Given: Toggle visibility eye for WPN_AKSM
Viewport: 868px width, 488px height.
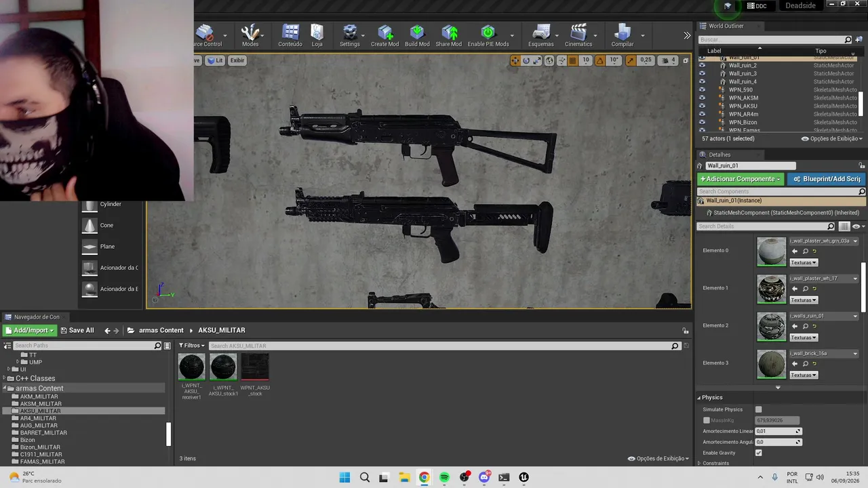Looking at the screenshot, I should tap(702, 98).
